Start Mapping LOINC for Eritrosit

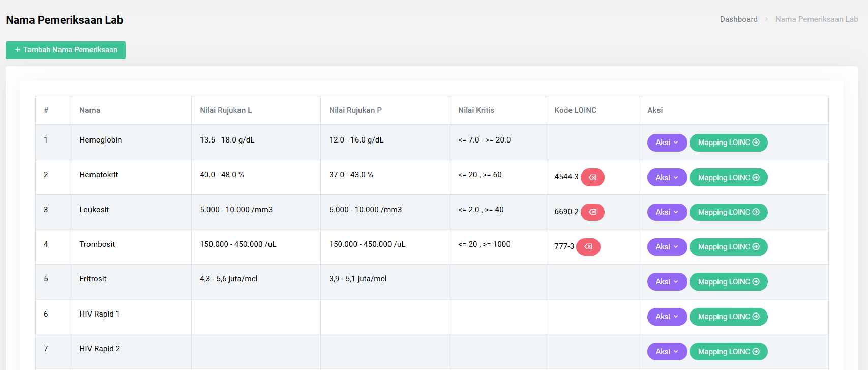[x=728, y=281]
